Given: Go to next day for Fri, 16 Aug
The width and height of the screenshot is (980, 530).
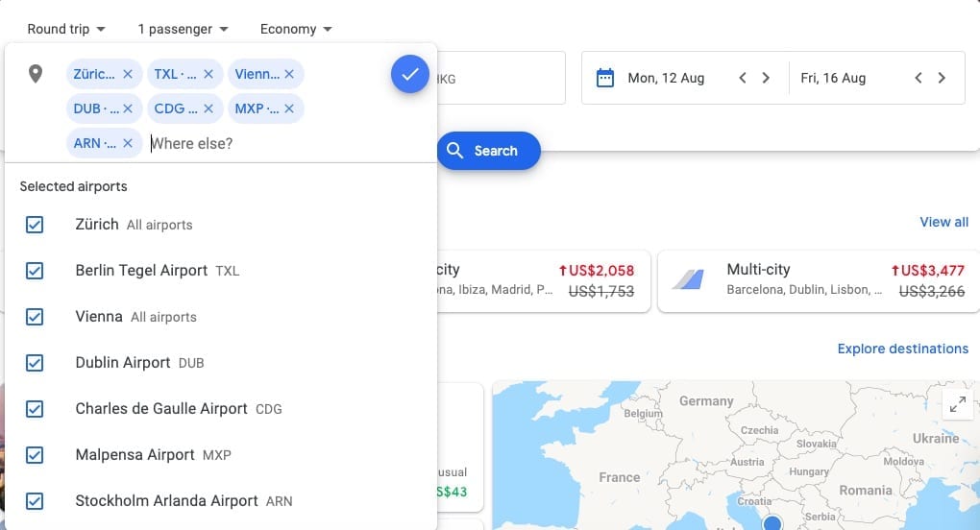Looking at the screenshot, I should coord(942,78).
